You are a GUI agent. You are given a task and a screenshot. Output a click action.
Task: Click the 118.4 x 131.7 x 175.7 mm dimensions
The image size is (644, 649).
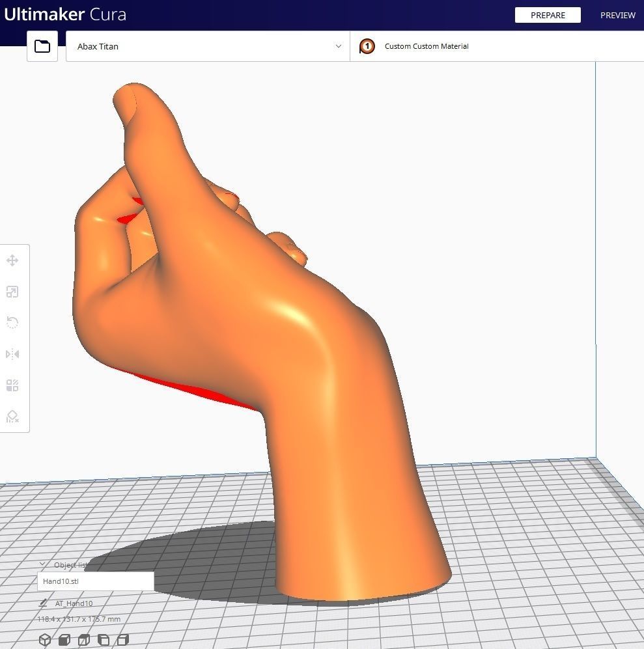tap(79, 619)
